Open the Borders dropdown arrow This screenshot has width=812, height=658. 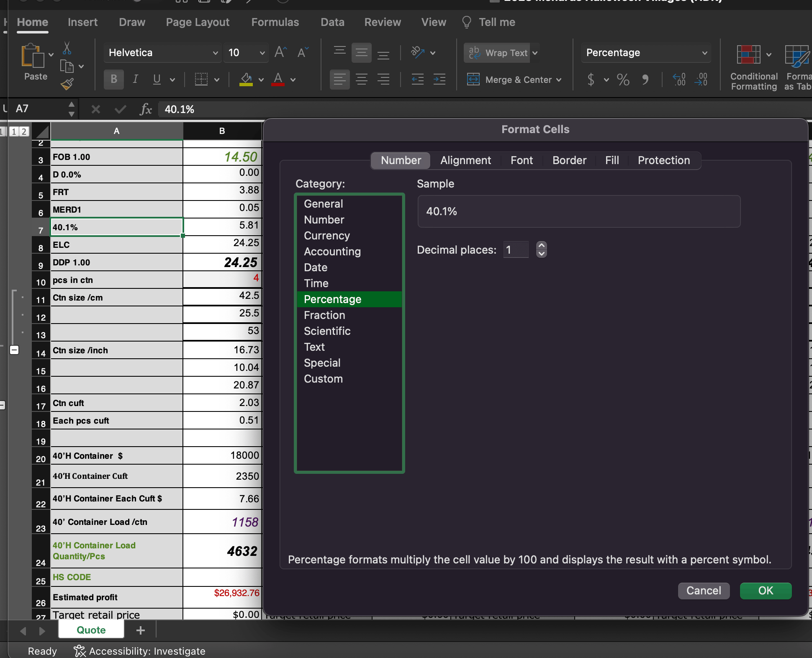(x=217, y=80)
